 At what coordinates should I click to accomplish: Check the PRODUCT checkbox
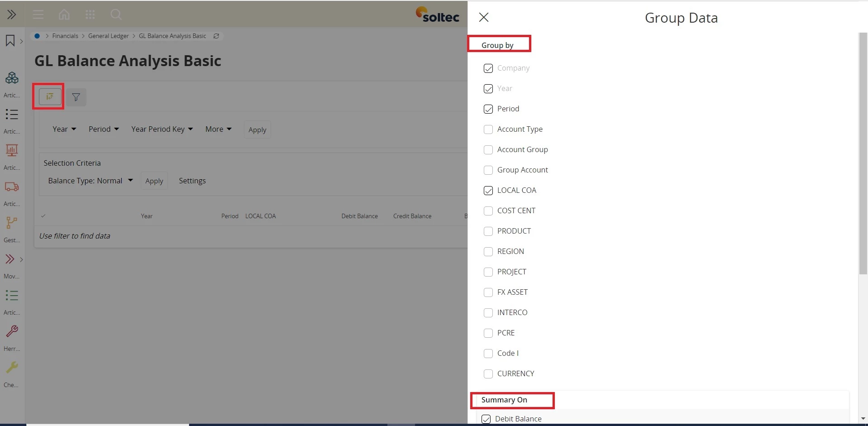tap(488, 231)
